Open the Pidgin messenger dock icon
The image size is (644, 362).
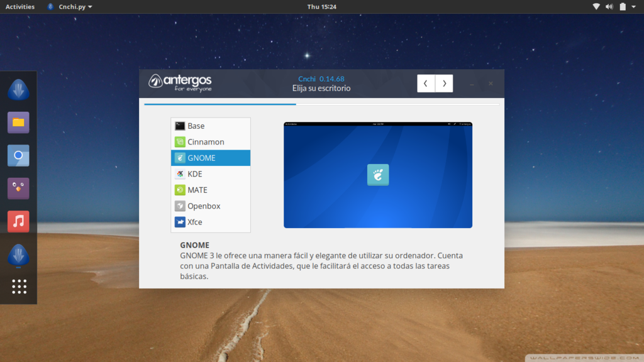point(18,189)
